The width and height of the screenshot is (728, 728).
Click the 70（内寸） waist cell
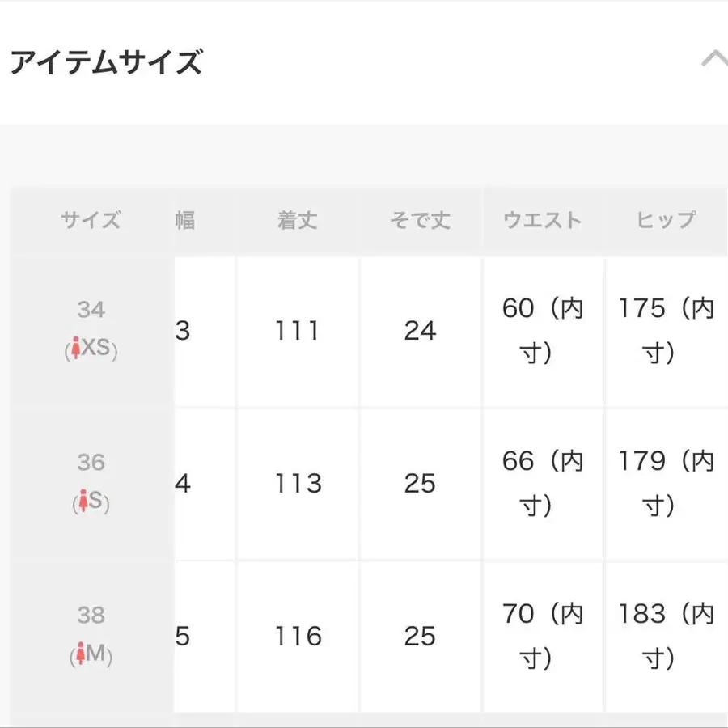point(542,637)
